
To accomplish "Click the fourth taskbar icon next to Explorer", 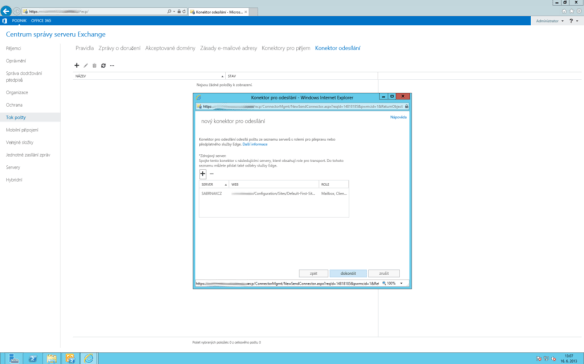I will point(70,358).
